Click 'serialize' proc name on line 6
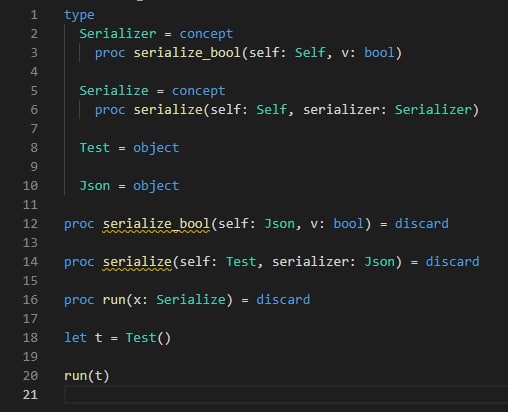This screenshot has height=412, width=508. pos(168,110)
